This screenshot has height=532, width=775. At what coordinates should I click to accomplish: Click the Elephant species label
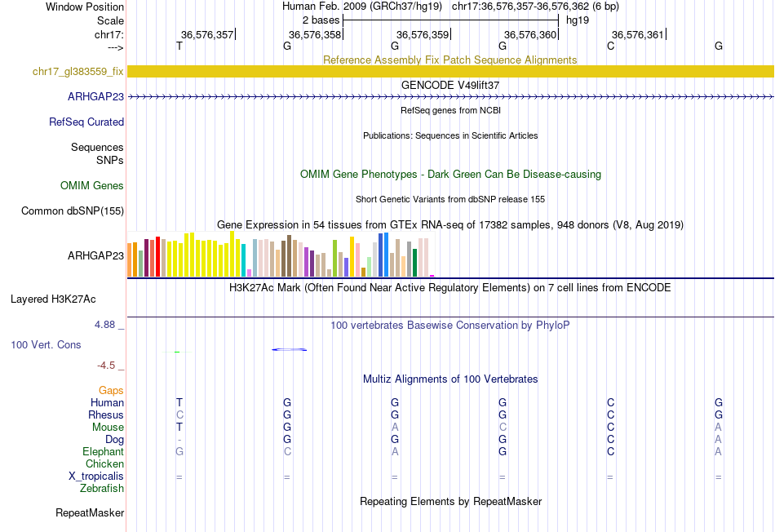tap(103, 451)
